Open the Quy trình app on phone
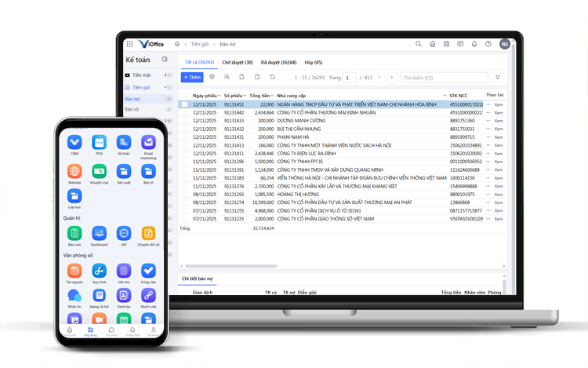The height and width of the screenshot is (368, 588). click(99, 271)
